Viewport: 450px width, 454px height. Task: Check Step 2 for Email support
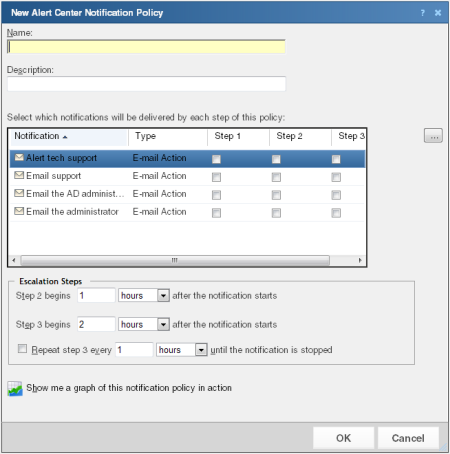276,177
